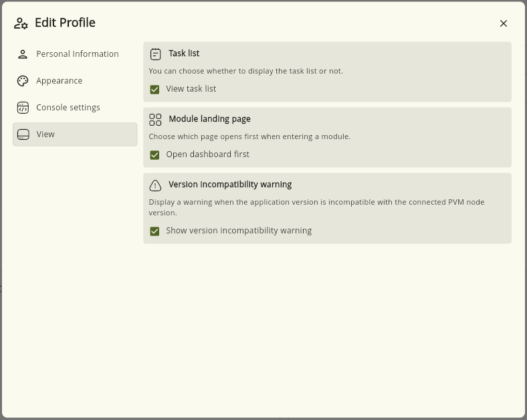Click the 'Task list' heading
Screen dimensions: 527x420
pyautogui.click(x=184, y=54)
